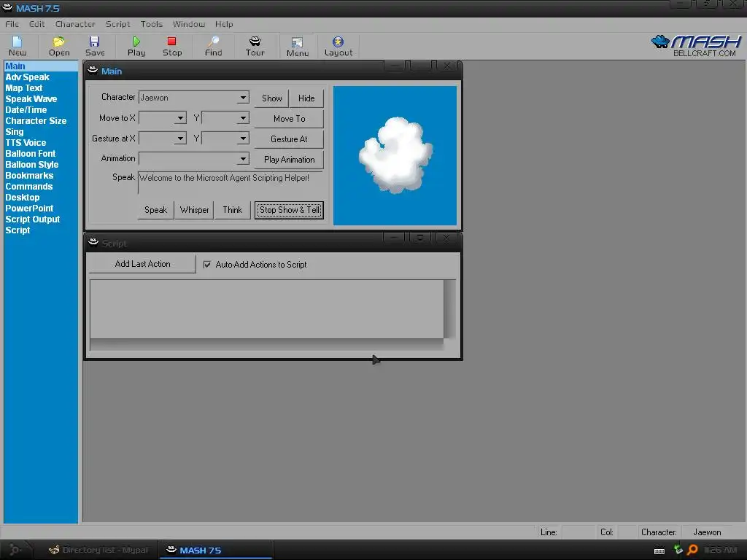Viewport: 747px width, 560px height.
Task: Select Map Text in the sidebar
Action: [24, 88]
